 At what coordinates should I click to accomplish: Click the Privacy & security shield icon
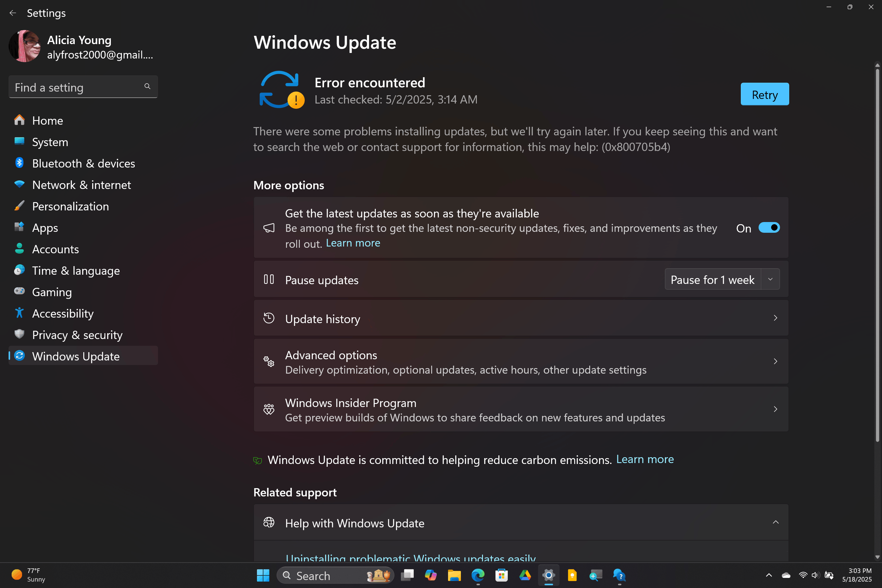tap(19, 334)
